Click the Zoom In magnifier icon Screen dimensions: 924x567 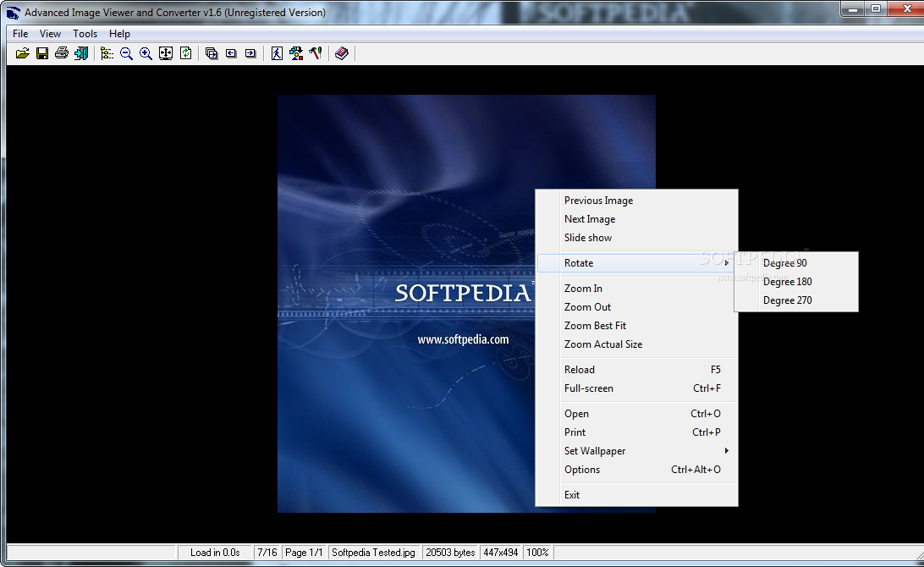pyautogui.click(x=146, y=53)
